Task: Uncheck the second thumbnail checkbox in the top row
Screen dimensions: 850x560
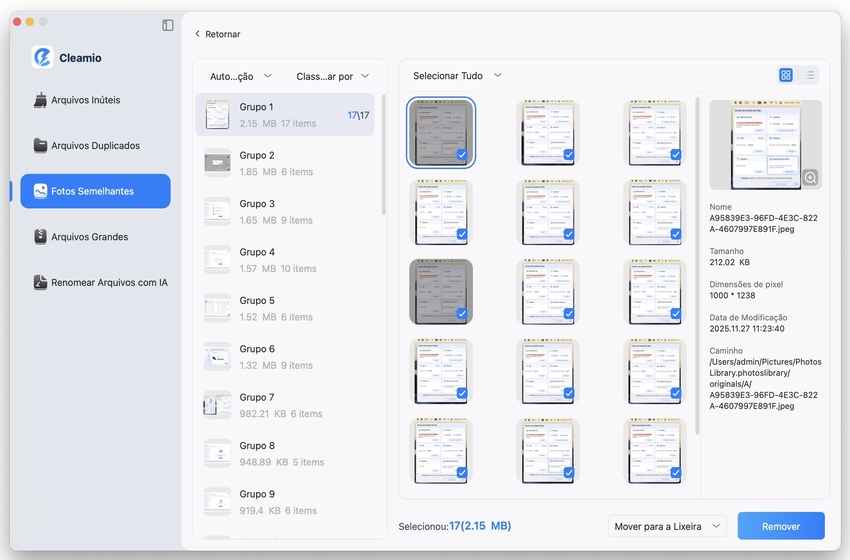Action: pyautogui.click(x=568, y=155)
